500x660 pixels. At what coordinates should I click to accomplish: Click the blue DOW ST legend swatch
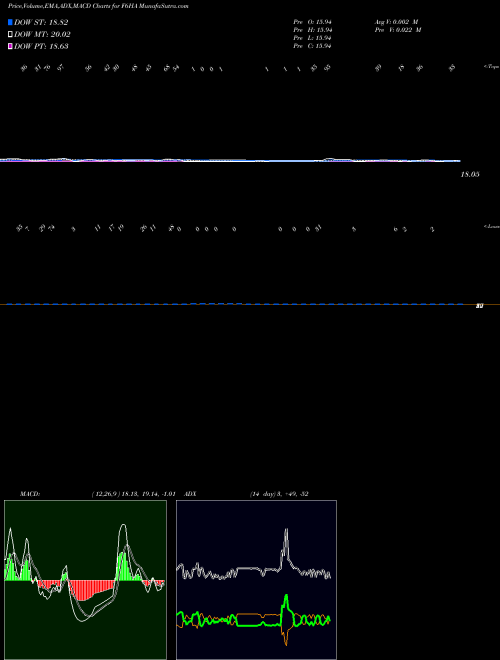pyautogui.click(x=10, y=22)
